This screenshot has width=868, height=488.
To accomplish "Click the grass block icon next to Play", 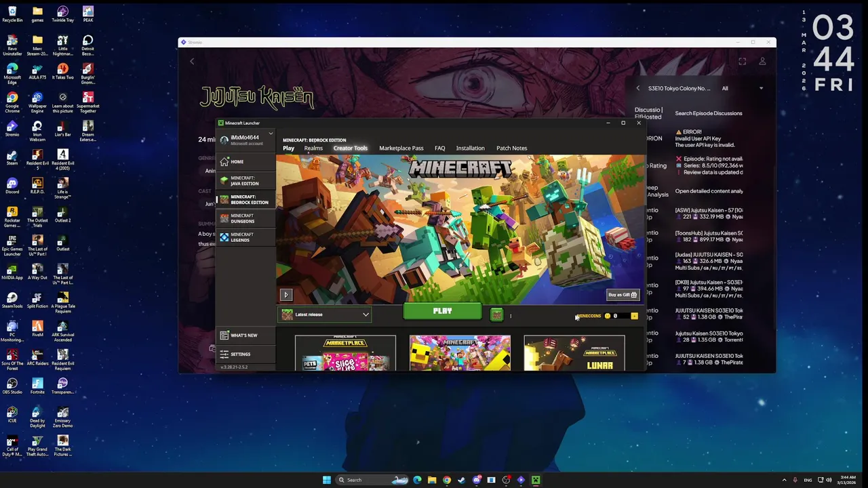I will click(496, 314).
